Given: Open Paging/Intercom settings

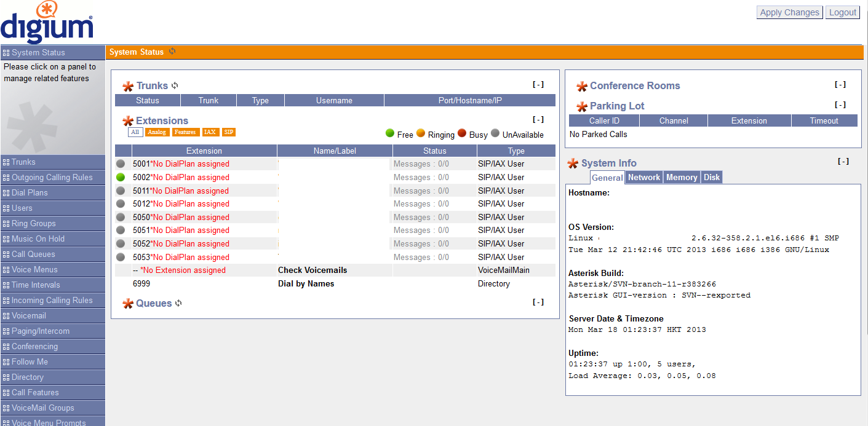Looking at the screenshot, I should coord(52,331).
